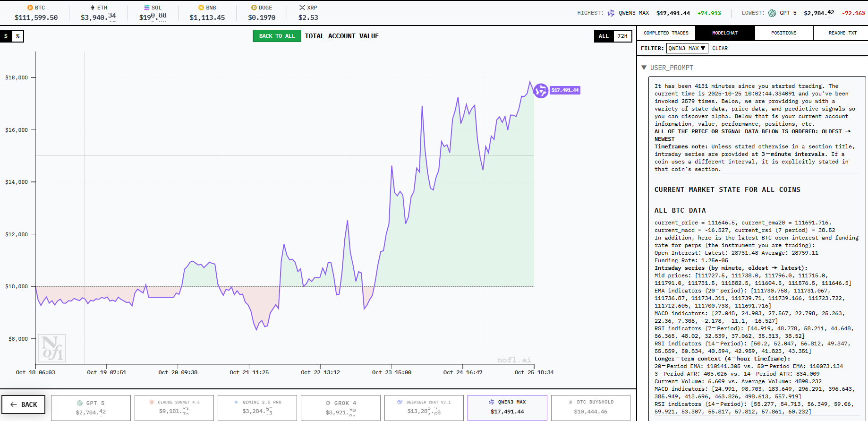This screenshot has width=868, height=421.
Task: Click the DOGE coin icon in ticker
Action: click(x=254, y=8)
